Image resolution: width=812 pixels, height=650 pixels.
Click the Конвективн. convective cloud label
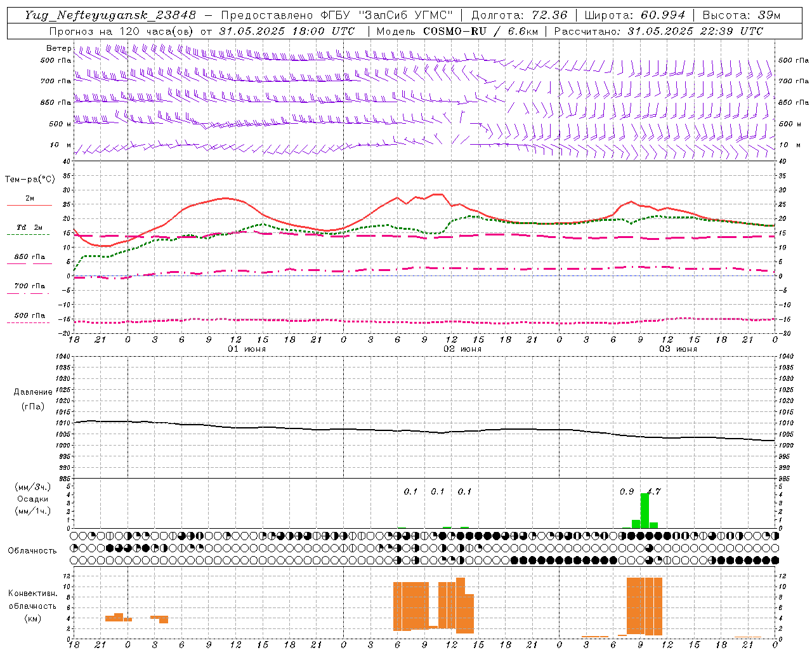pyautogui.click(x=32, y=594)
